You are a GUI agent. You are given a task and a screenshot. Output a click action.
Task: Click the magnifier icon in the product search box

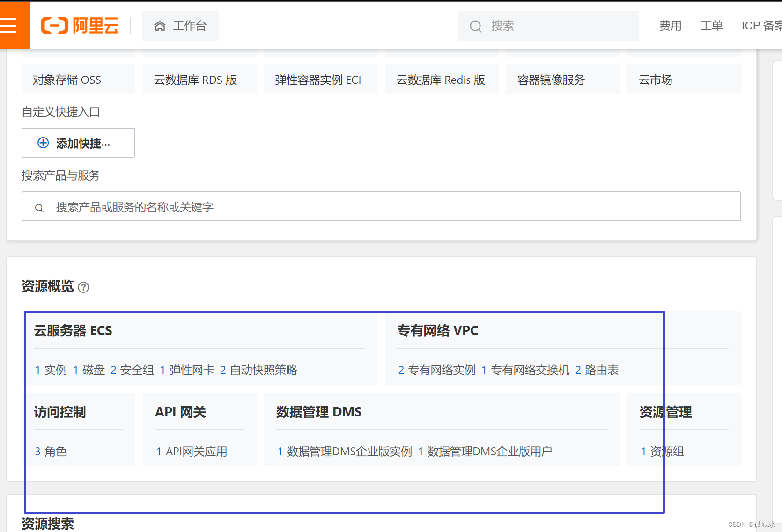(x=39, y=208)
